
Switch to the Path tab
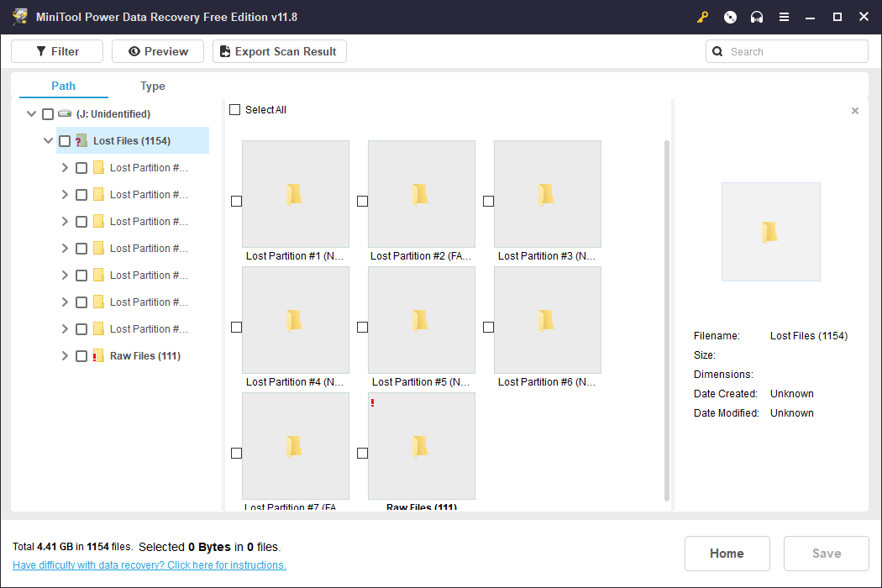coord(63,86)
